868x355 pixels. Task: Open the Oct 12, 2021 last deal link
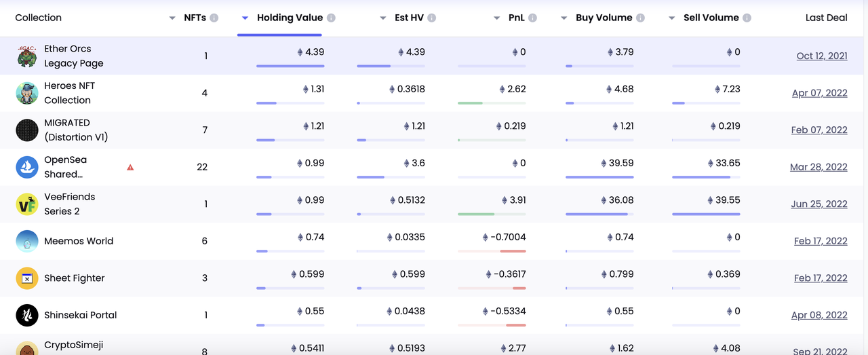[x=821, y=56]
